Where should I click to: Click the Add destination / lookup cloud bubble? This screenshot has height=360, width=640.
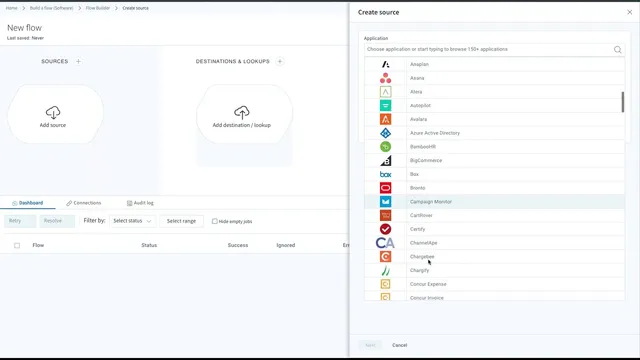(244, 114)
